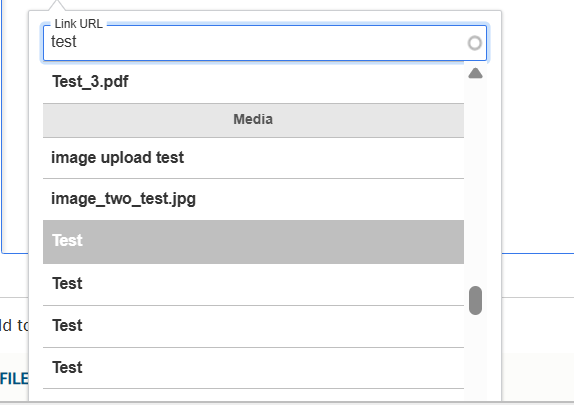Select the second Test entry after the highlighted one

[x=253, y=326]
